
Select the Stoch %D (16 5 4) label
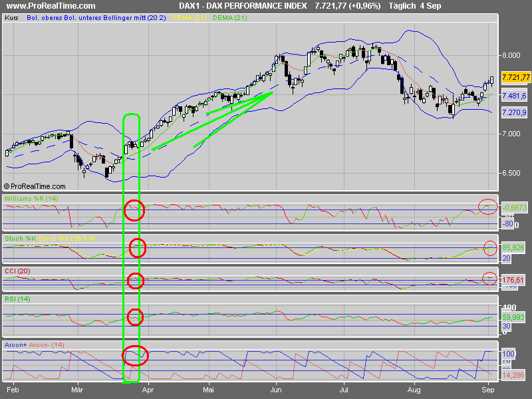[x=67, y=239]
